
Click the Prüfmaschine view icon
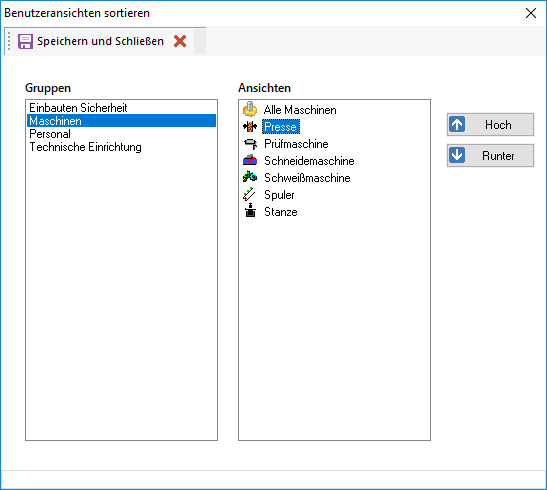click(250, 143)
